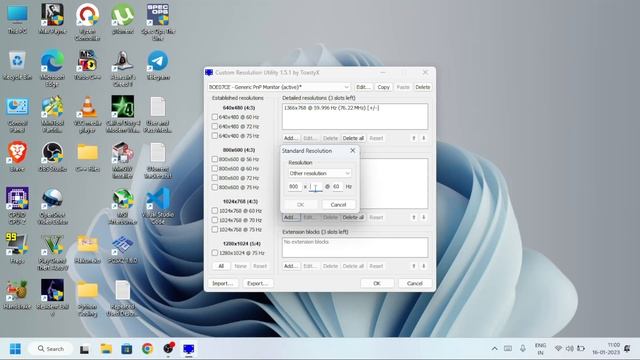Open the Recycle Bin desktop icon
Screen dimensions: 640x360
click(x=17, y=65)
